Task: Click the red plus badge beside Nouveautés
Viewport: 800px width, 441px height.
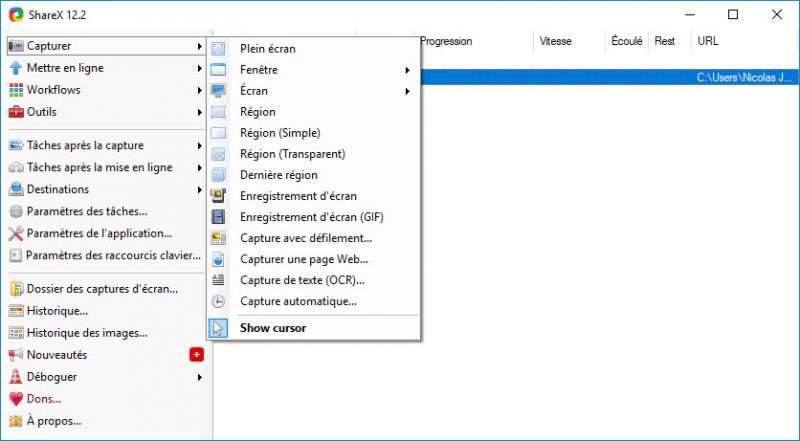Action: (196, 355)
